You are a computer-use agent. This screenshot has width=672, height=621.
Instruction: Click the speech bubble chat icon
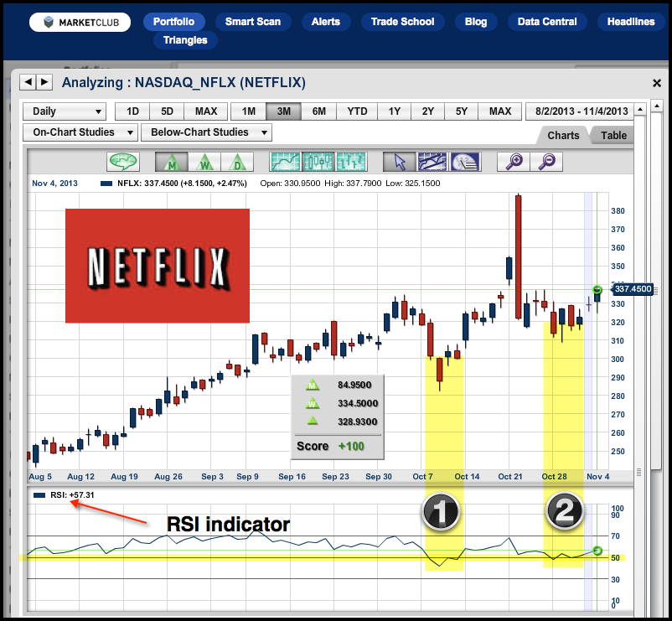pyautogui.click(x=123, y=162)
